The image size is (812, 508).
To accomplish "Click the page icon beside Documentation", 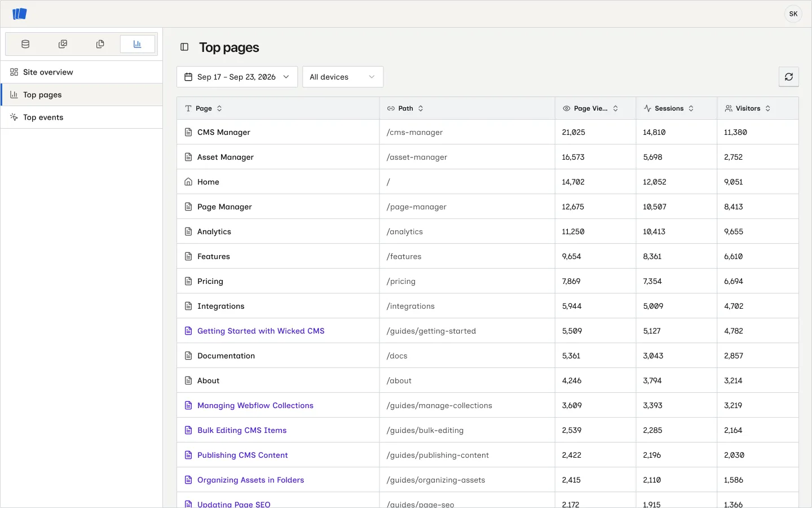I will tap(188, 356).
